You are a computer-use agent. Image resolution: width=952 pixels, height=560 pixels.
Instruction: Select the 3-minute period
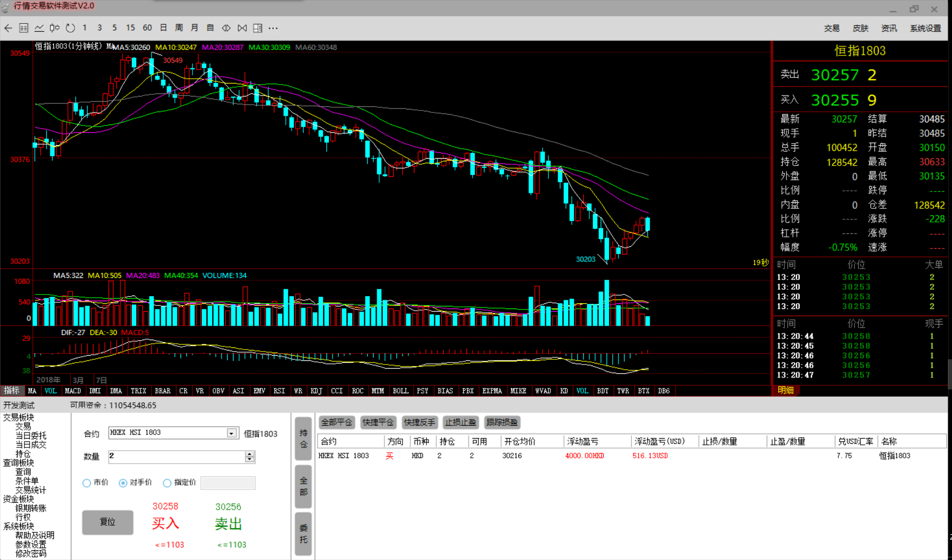tap(100, 28)
